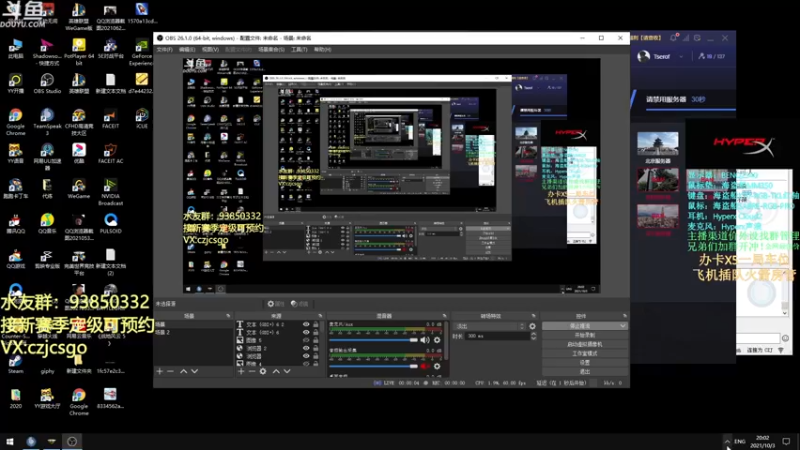Open the scene transition settings gear
Image resolution: width=800 pixels, height=450 pixels.
point(532,326)
